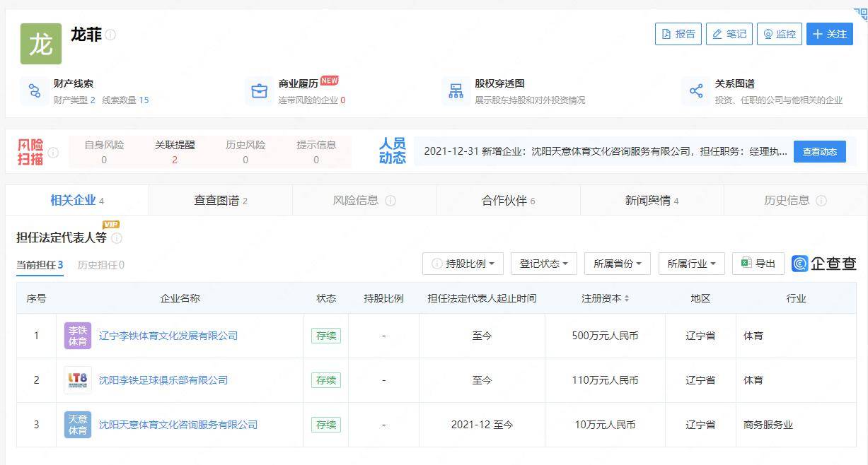Open the 所属行业 industry dropdown
The height and width of the screenshot is (465, 868).
coord(691,264)
